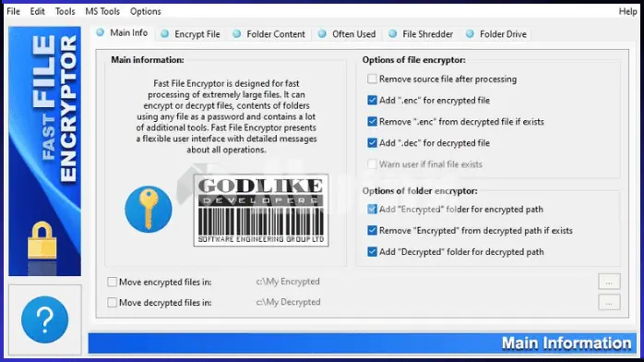644x362 pixels.
Task: Open the MS Tools menu
Action: pyautogui.click(x=102, y=11)
